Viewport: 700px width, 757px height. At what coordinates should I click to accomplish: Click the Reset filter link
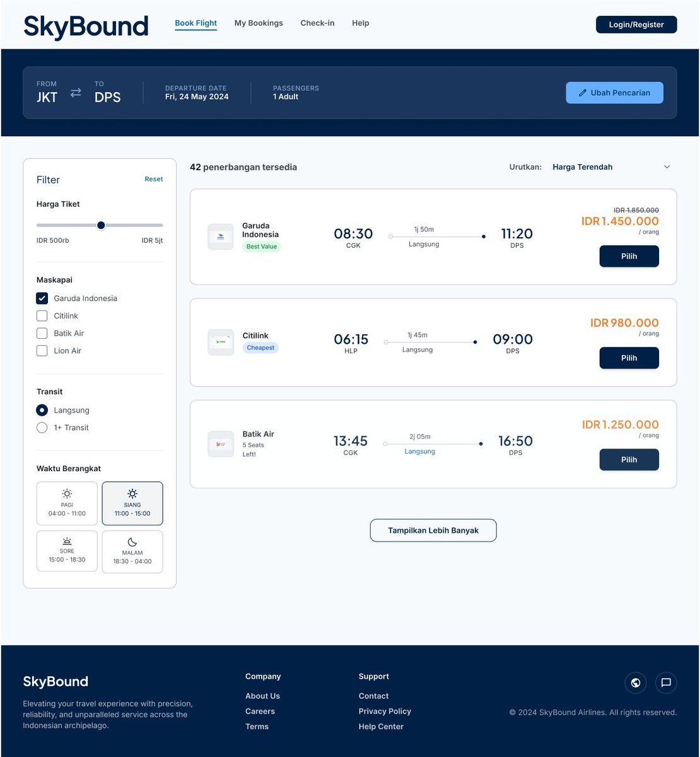click(x=154, y=179)
